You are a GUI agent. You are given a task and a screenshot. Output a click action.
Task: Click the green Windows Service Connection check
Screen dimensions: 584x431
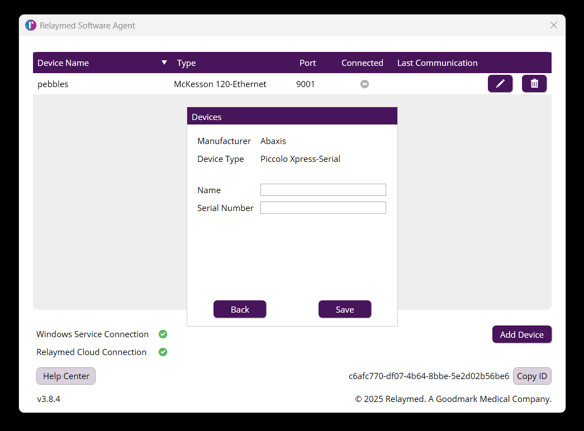tap(163, 334)
